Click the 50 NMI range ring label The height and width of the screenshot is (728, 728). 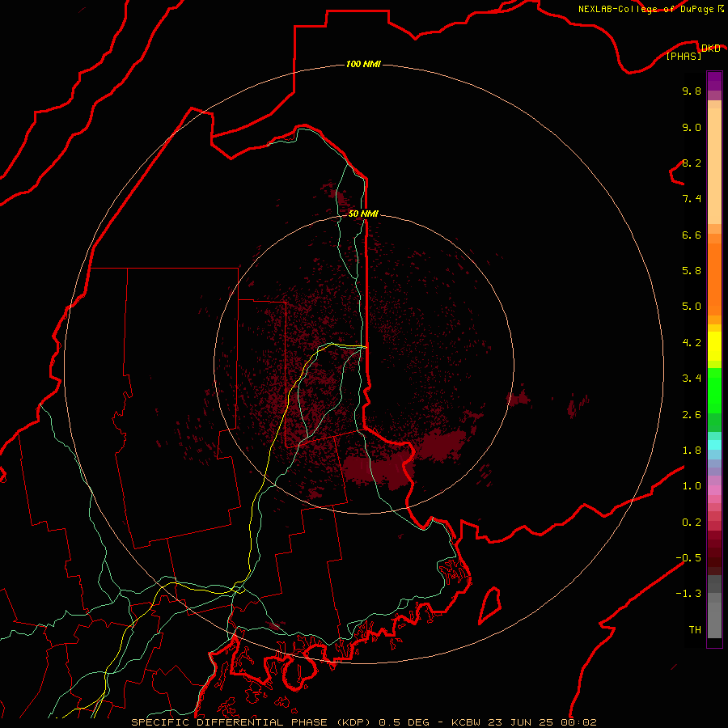(x=363, y=214)
